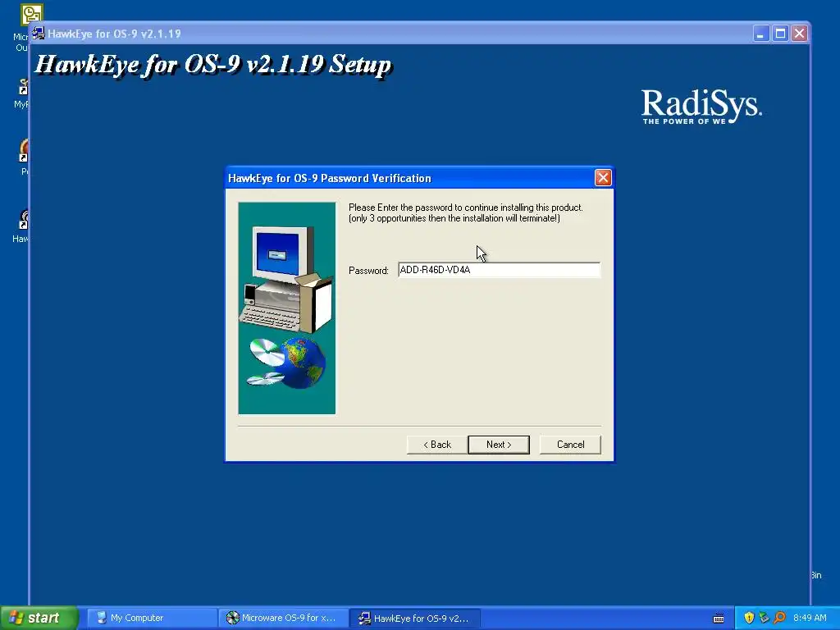Click the RadiSys logo
This screenshot has width=840, height=630.
(701, 106)
